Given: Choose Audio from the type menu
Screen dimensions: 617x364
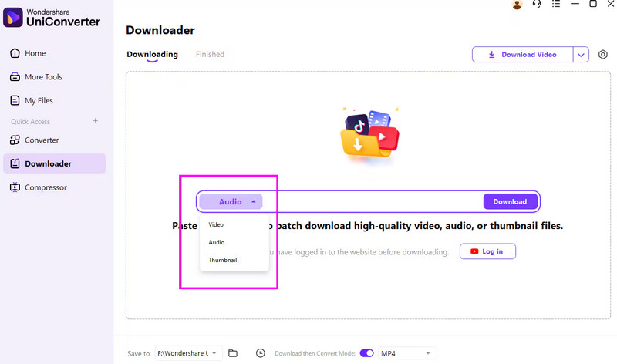Looking at the screenshot, I should [217, 242].
